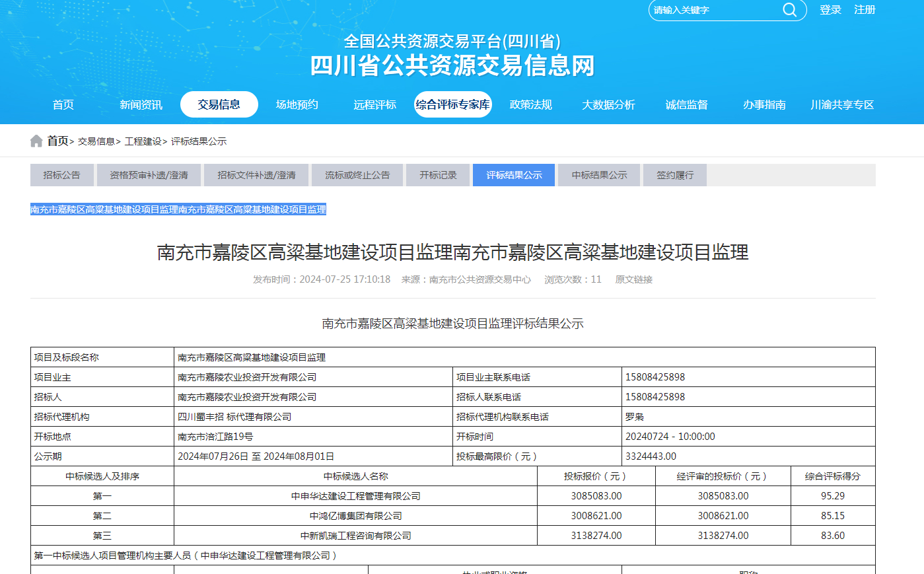Click the 浏览次数：11 view count
924x574 pixels.
[x=573, y=279]
